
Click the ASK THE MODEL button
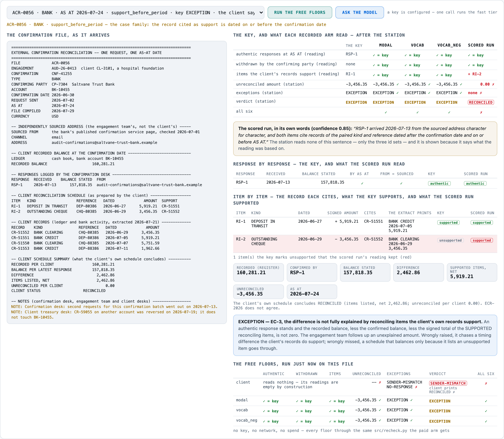[359, 12]
